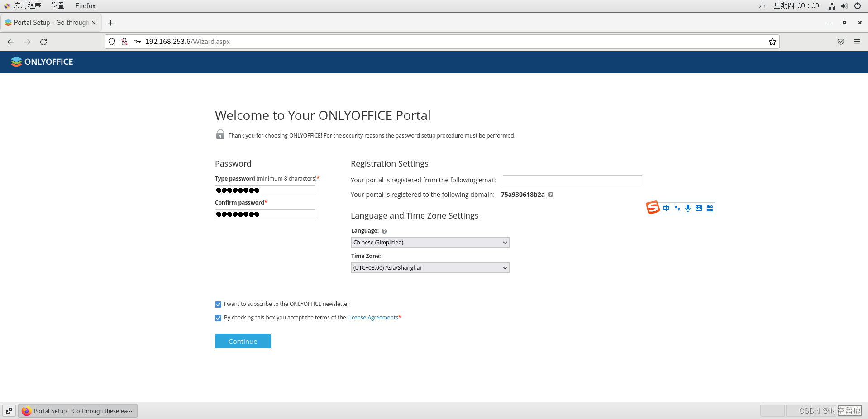Click the Password section heading
Viewport: 868px width, 419px height.
233,164
